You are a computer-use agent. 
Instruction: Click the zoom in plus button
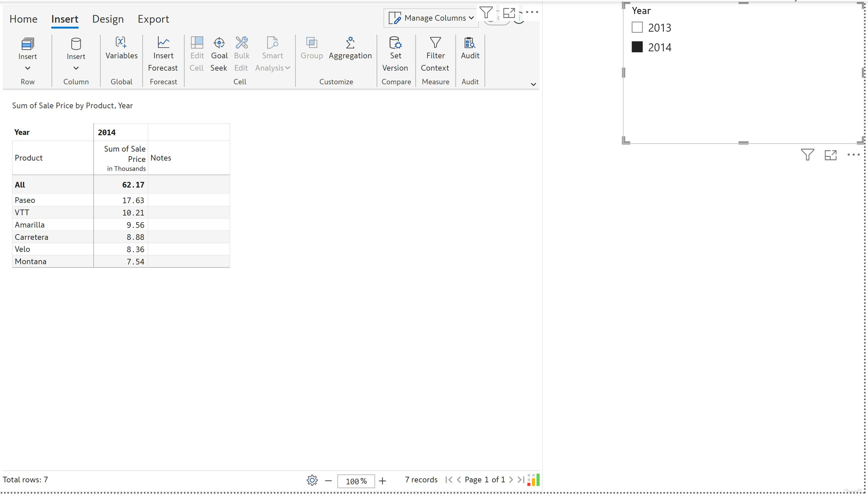click(x=382, y=481)
